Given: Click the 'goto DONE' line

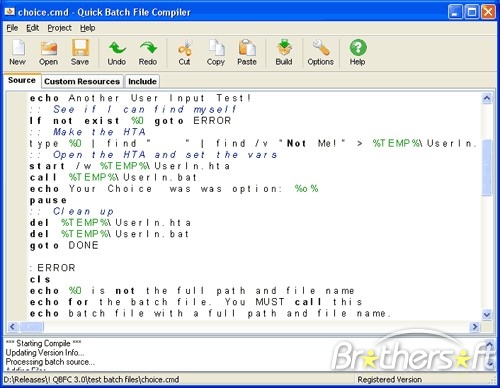Looking at the screenshot, I should point(64,245).
